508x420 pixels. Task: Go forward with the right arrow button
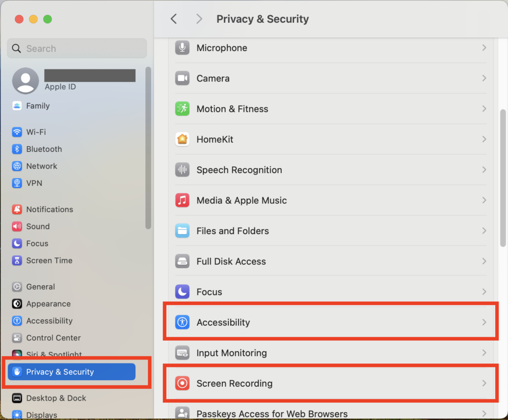point(199,19)
